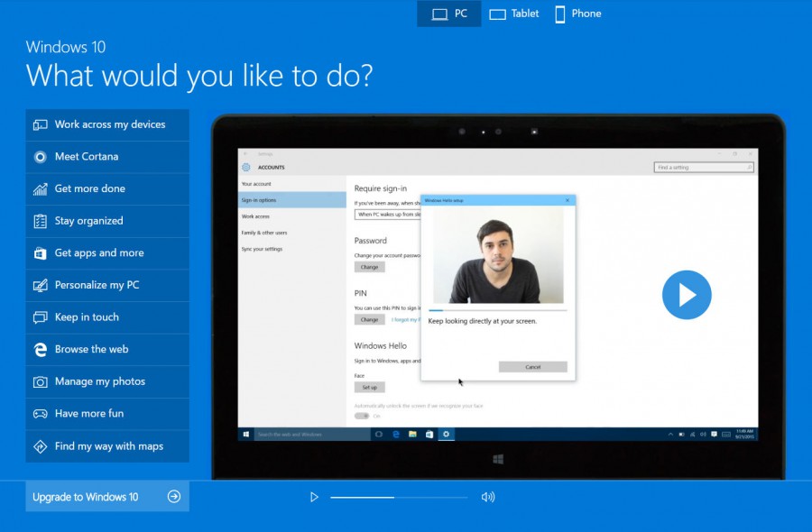812x532 pixels.
Task: Click the Windows Store taskbar icon
Action: click(x=429, y=433)
